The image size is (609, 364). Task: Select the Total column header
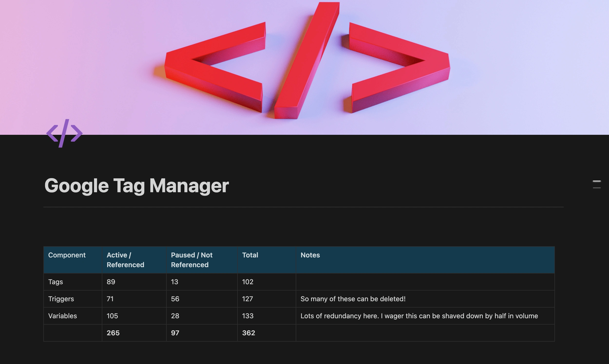tap(267, 260)
